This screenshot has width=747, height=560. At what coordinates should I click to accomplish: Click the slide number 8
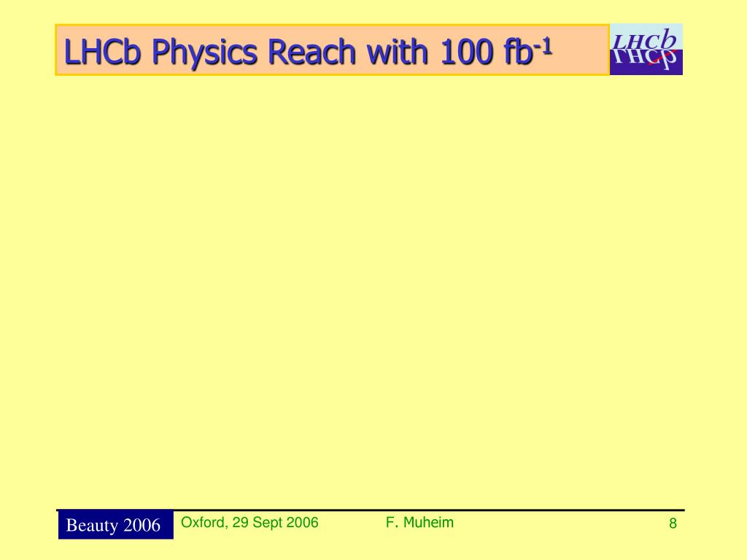coord(673,524)
